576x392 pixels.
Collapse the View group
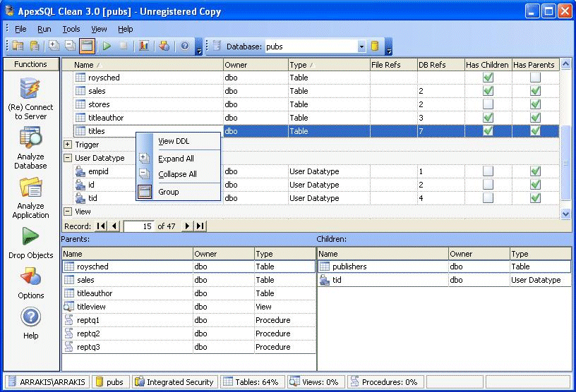pos(68,212)
